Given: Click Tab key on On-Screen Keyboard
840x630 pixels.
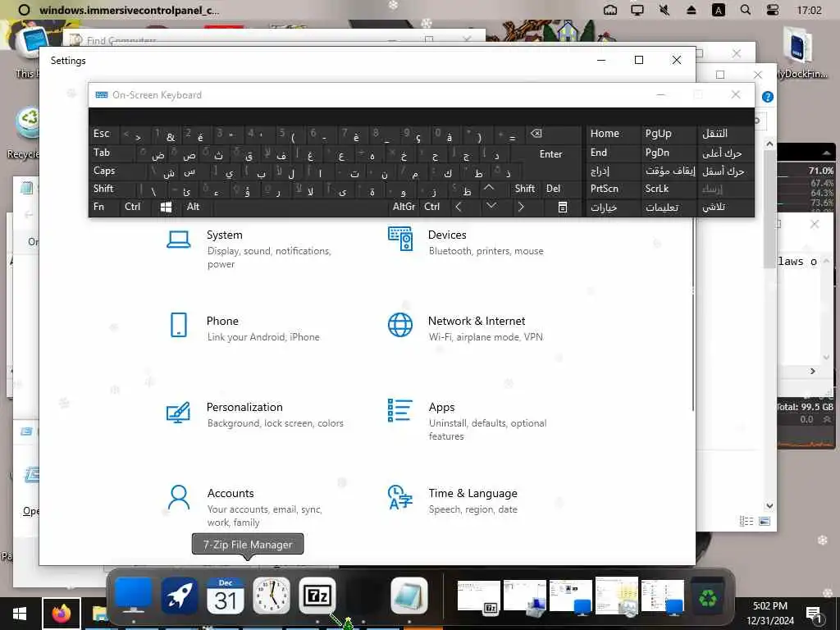Looking at the screenshot, I should [112, 153].
